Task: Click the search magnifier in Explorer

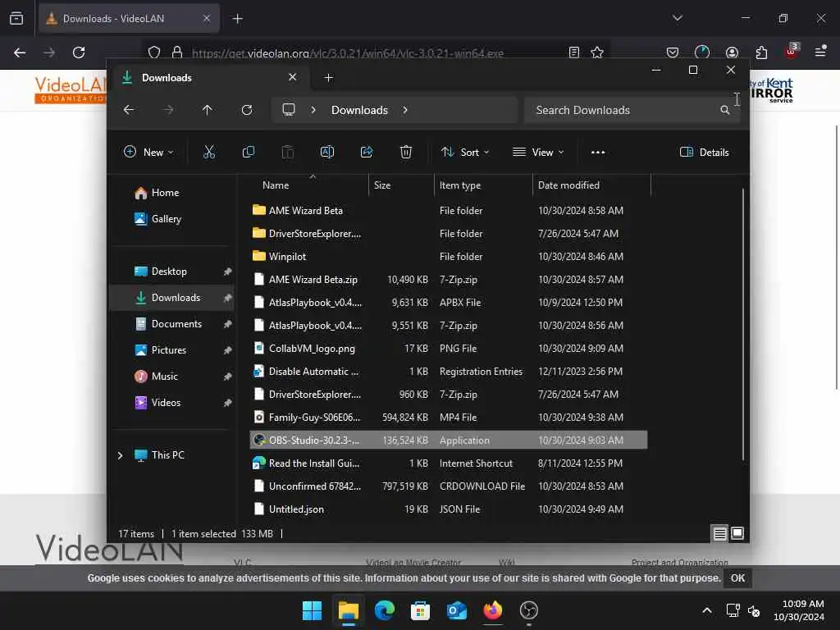Action: (725, 110)
